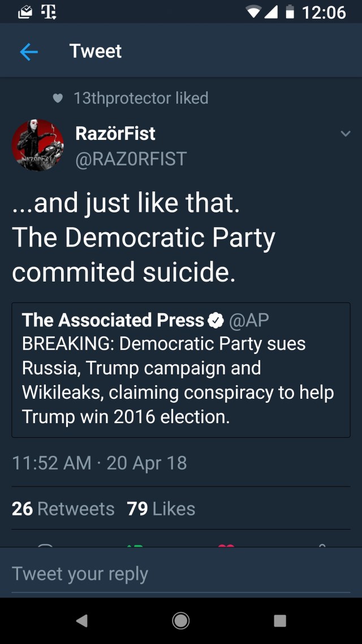The height and width of the screenshot is (644, 362).
Task: Tap the AP verified badge icon
Action: tap(216, 321)
